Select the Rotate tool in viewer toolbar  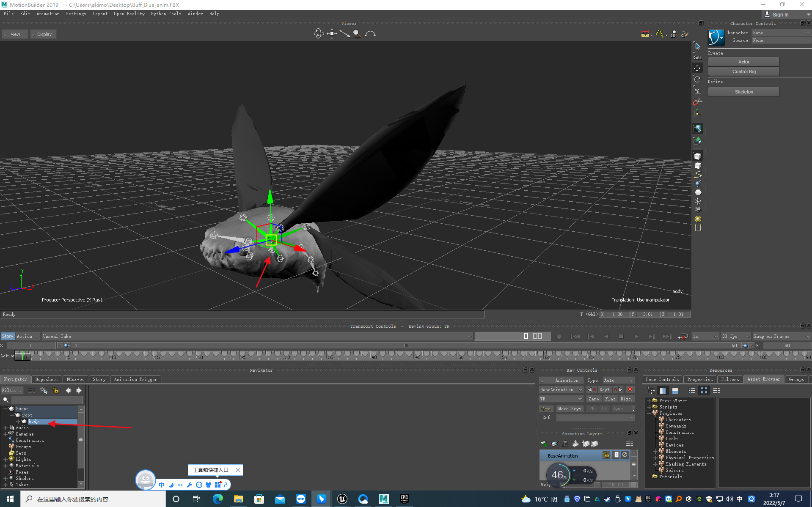697,79
